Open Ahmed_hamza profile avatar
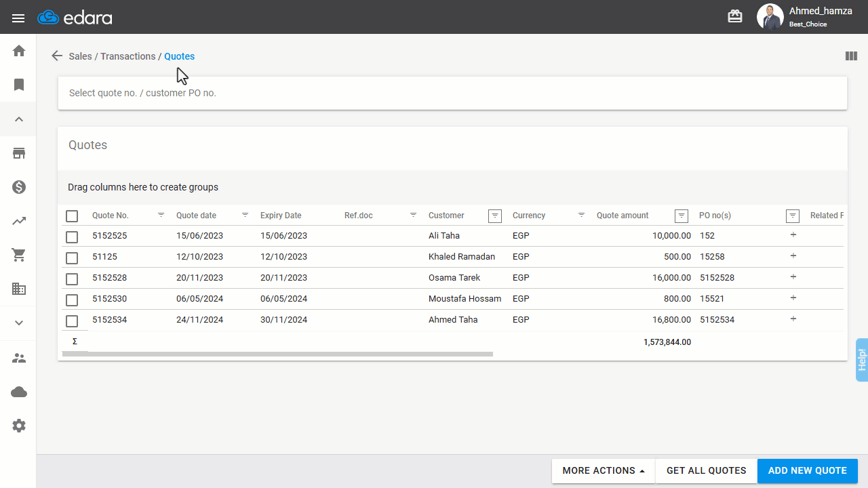868x488 pixels. [770, 17]
